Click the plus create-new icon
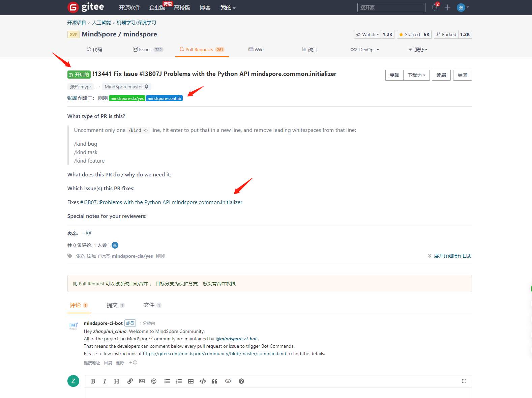The height and width of the screenshot is (398, 532). click(x=447, y=7)
